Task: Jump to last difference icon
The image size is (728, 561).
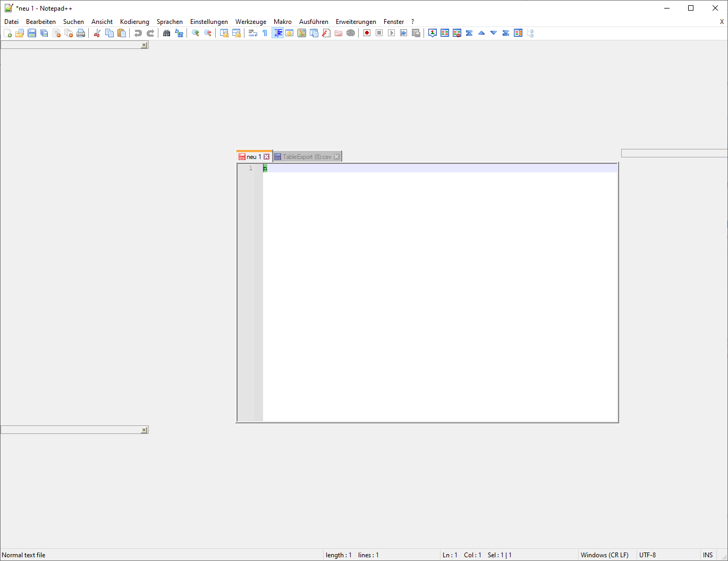Action: click(x=506, y=33)
